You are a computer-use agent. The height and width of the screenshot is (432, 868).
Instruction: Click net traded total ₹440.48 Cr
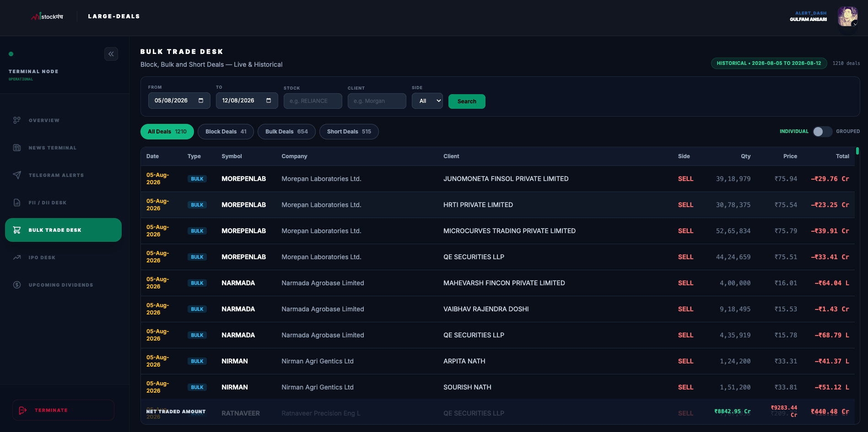pos(830,411)
